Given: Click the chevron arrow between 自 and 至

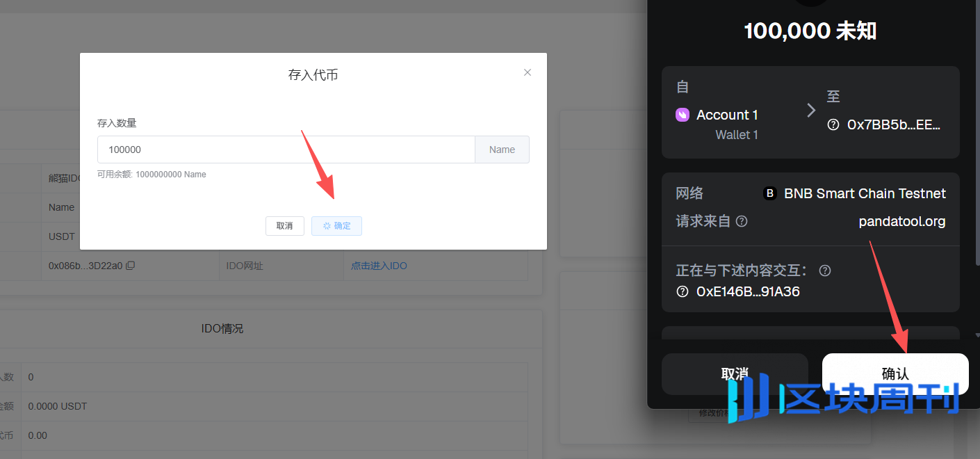Looking at the screenshot, I should (x=810, y=110).
